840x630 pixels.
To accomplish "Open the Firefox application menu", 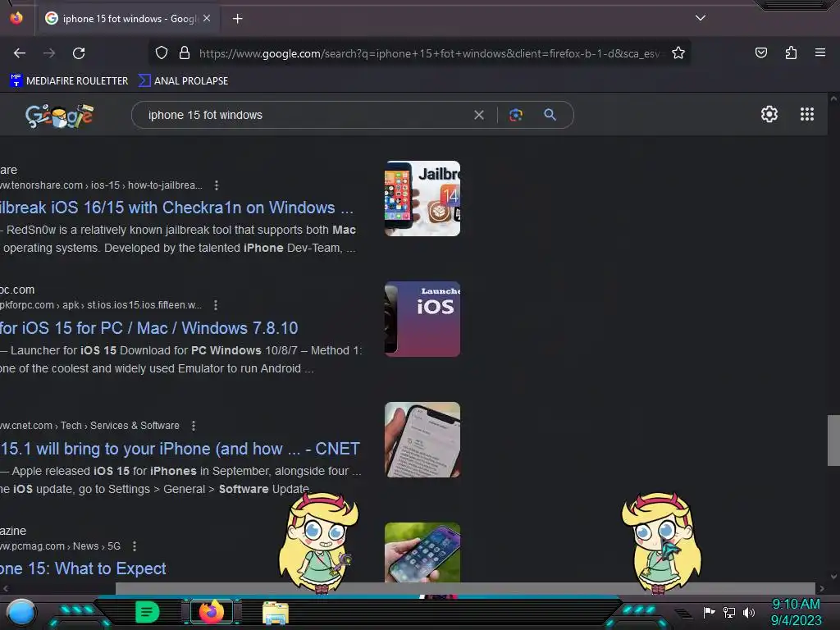I will coord(819,52).
